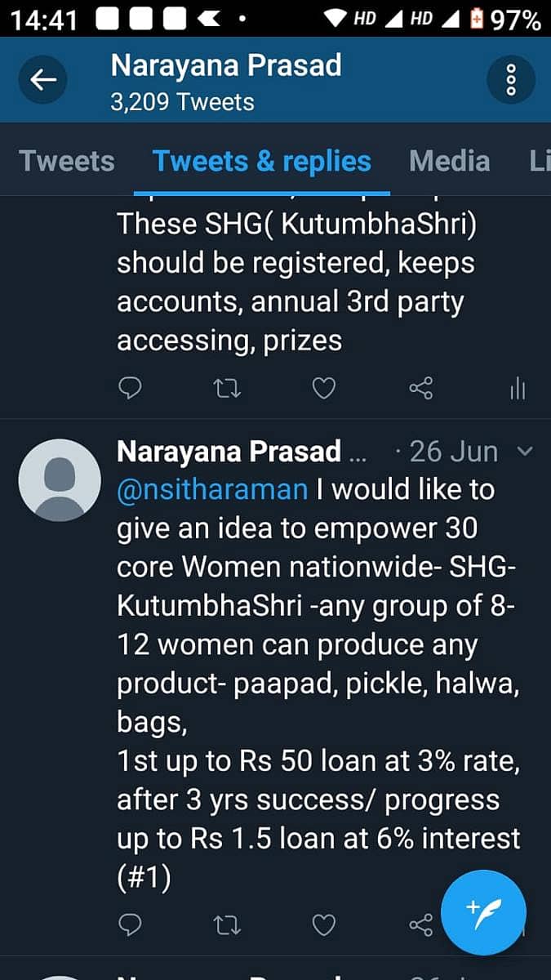Open the Media tab

[x=449, y=161]
